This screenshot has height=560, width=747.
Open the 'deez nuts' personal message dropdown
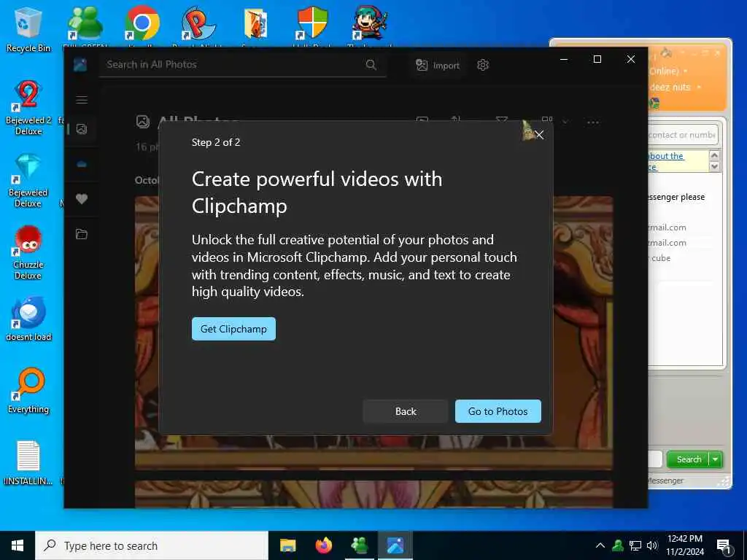698,87
